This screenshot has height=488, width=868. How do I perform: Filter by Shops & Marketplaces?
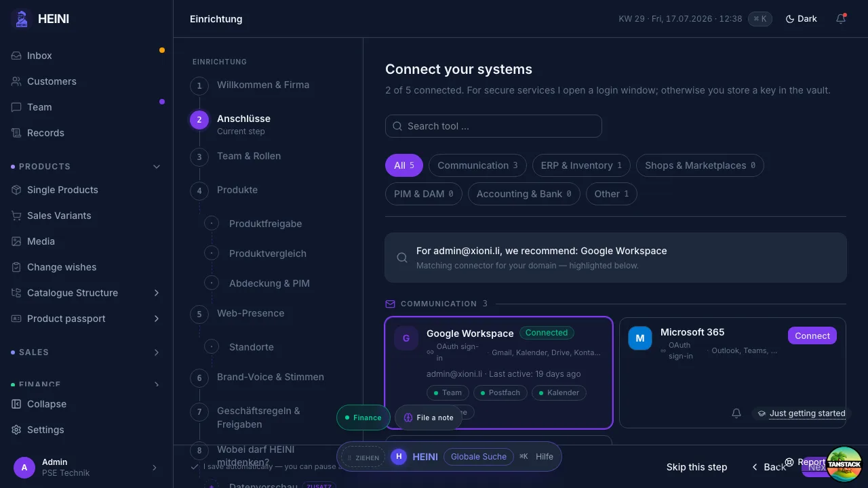pyautogui.click(x=700, y=165)
